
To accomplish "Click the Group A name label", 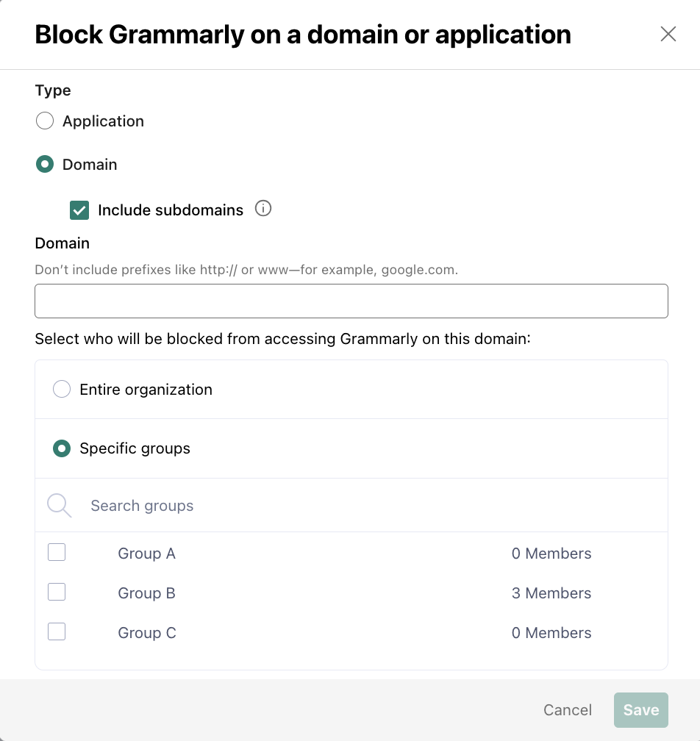I will 146,554.
